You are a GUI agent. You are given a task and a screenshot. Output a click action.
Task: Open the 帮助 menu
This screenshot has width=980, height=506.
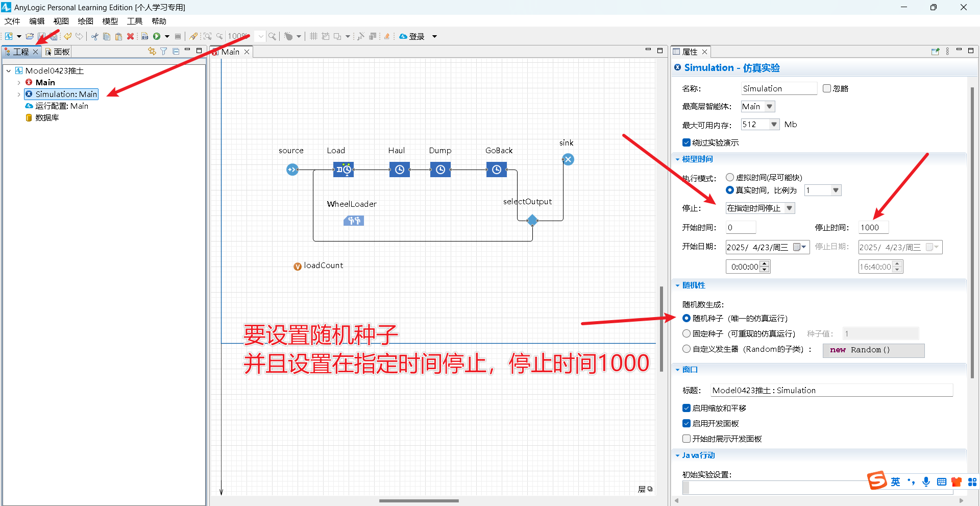[x=159, y=21]
